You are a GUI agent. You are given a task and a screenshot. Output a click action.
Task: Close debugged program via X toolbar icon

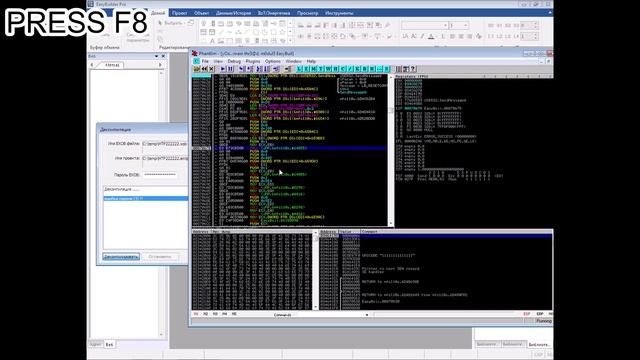point(211,69)
